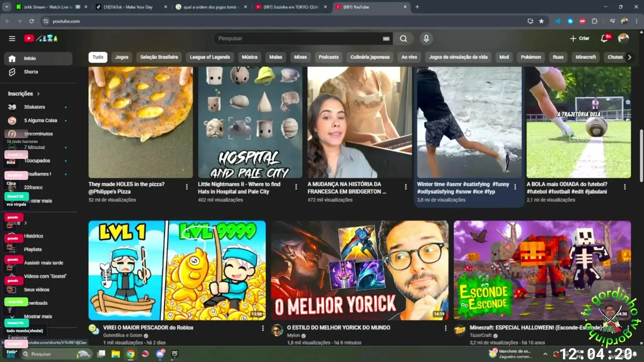
Task: Start voice search with the microphone
Action: click(426, 38)
